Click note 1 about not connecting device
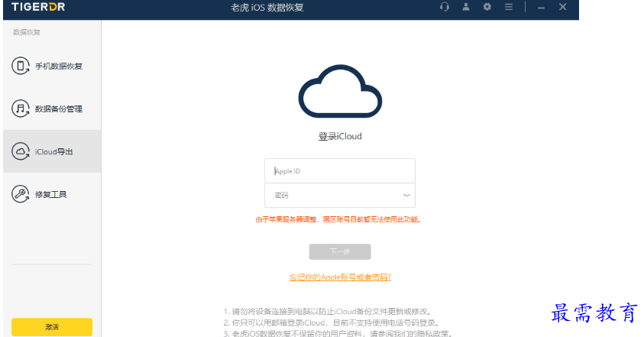The height and width of the screenshot is (337, 644). [x=327, y=312]
